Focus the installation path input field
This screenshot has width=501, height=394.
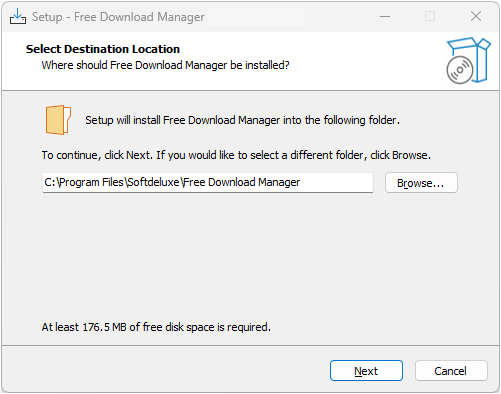[208, 182]
